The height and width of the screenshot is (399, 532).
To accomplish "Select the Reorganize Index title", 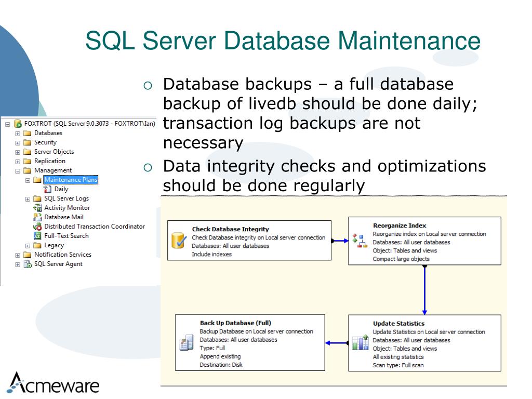I will coord(400,225).
